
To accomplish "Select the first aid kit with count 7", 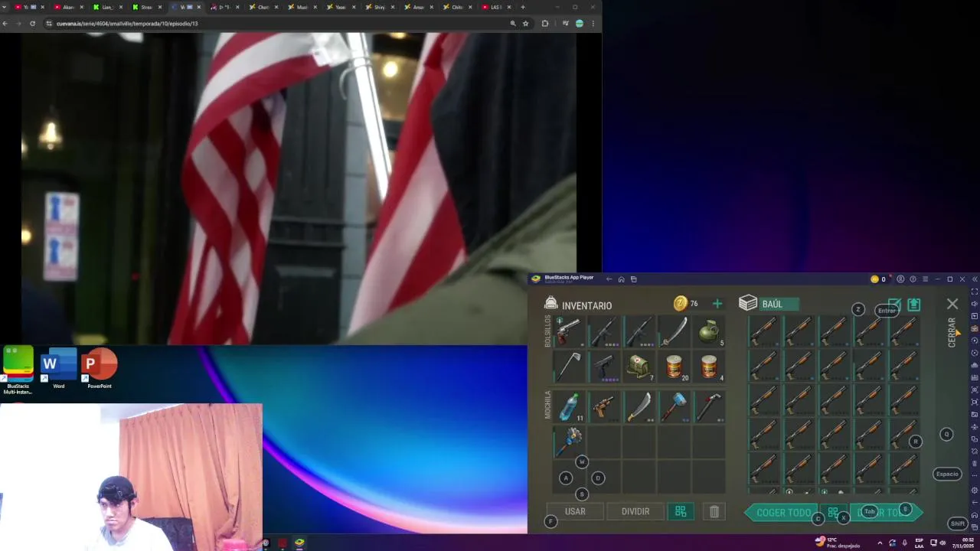I will [x=639, y=367].
